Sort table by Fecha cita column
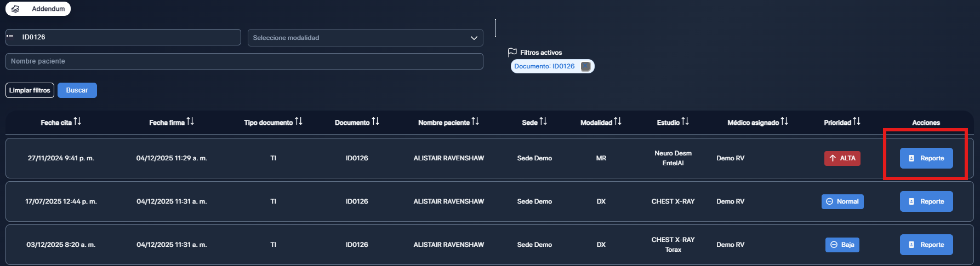980x266 pixels. [x=77, y=122]
